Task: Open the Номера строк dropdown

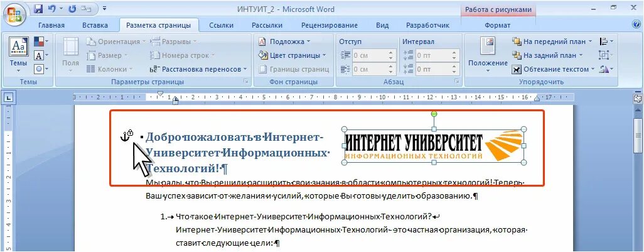Action: tap(182, 55)
